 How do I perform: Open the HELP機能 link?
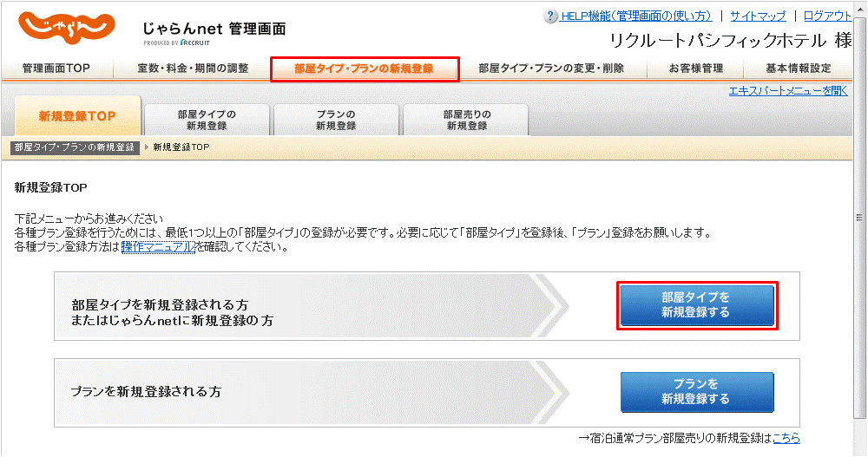tap(636, 16)
